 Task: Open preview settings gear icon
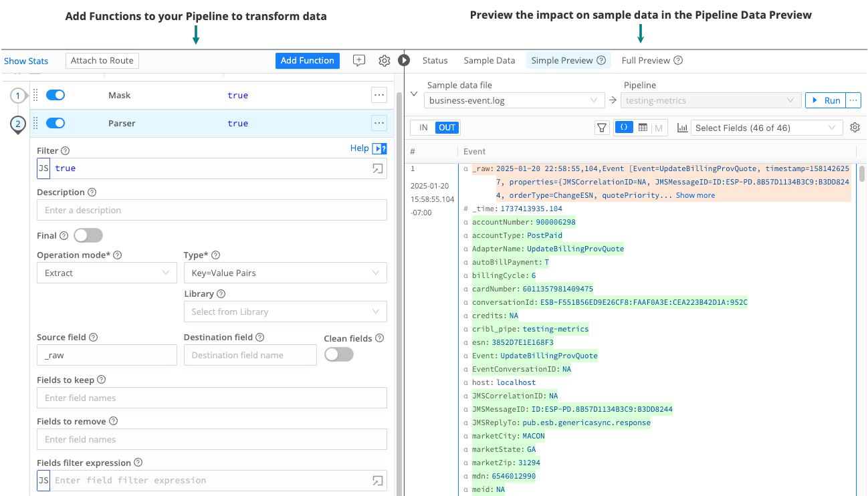pos(855,127)
